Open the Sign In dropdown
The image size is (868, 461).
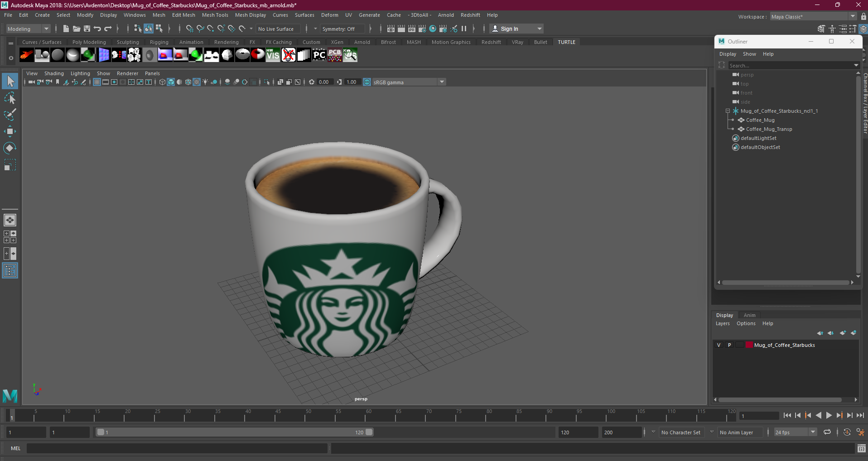[516, 29]
